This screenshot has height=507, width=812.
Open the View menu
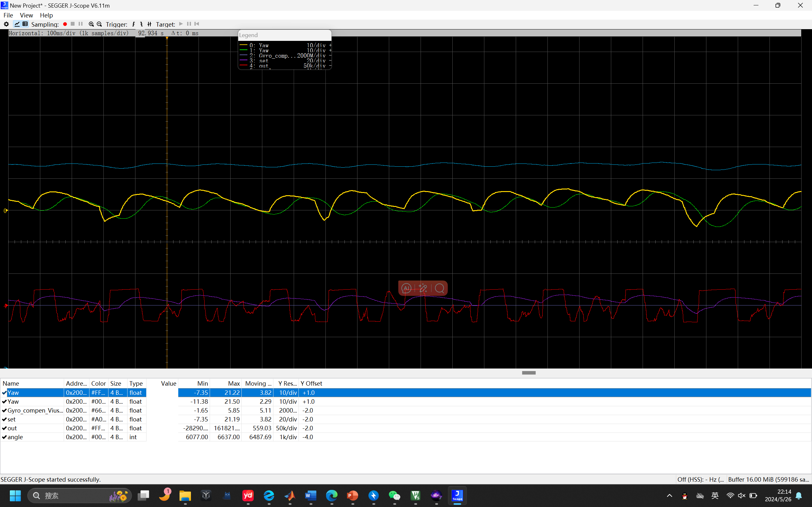click(26, 15)
